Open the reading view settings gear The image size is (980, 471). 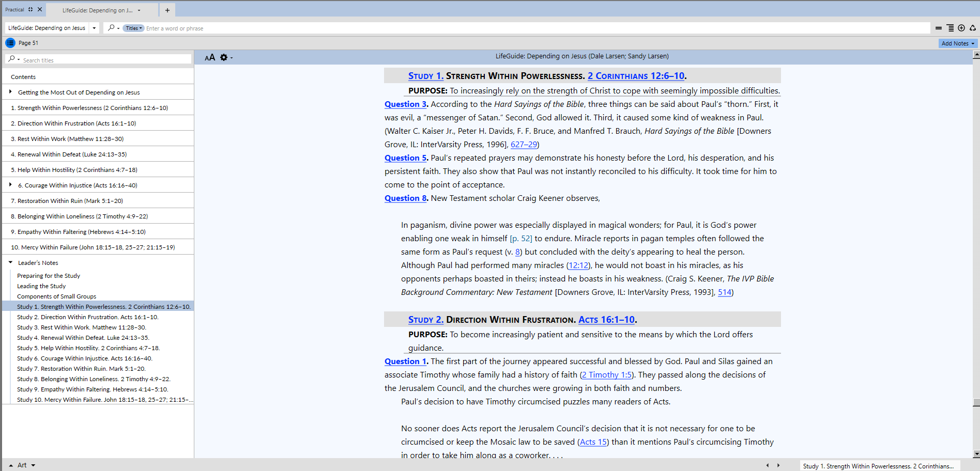pyautogui.click(x=224, y=57)
